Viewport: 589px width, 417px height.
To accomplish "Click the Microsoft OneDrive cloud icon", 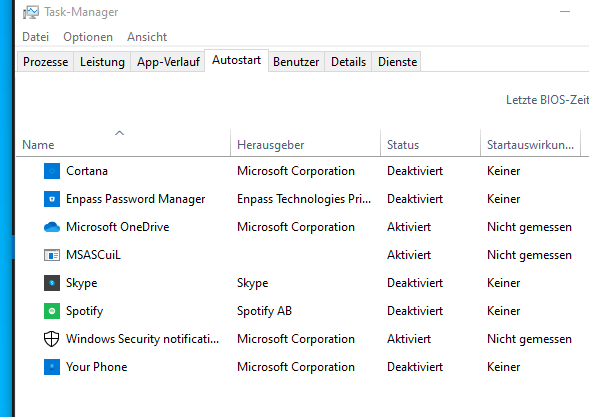I will (x=52, y=227).
